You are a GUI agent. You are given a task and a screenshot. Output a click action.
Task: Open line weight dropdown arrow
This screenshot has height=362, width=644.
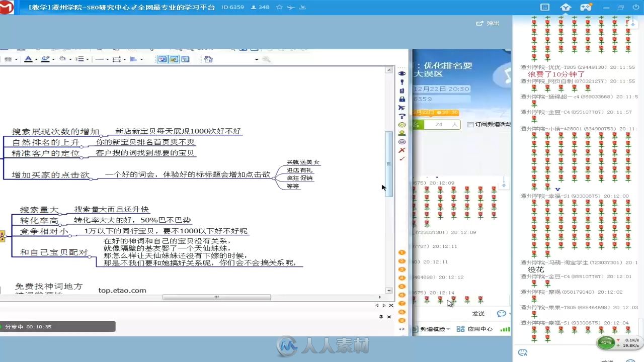(x=124, y=59)
